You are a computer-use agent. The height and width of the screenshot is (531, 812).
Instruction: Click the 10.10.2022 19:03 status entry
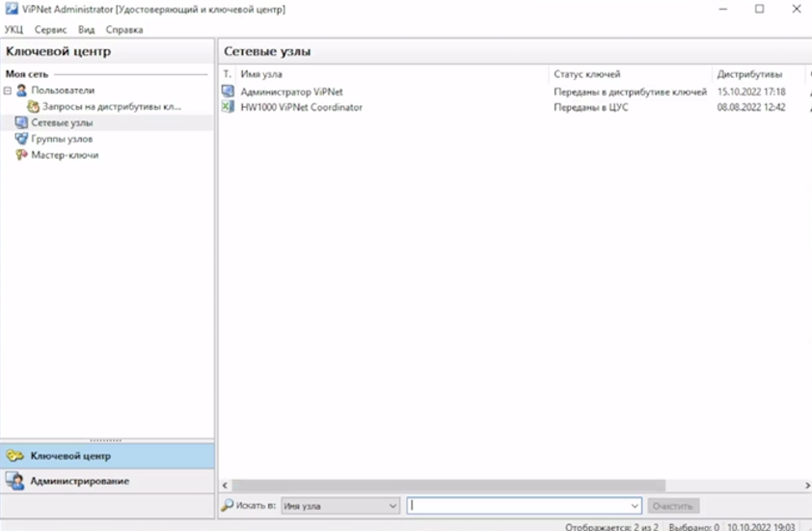point(761,526)
